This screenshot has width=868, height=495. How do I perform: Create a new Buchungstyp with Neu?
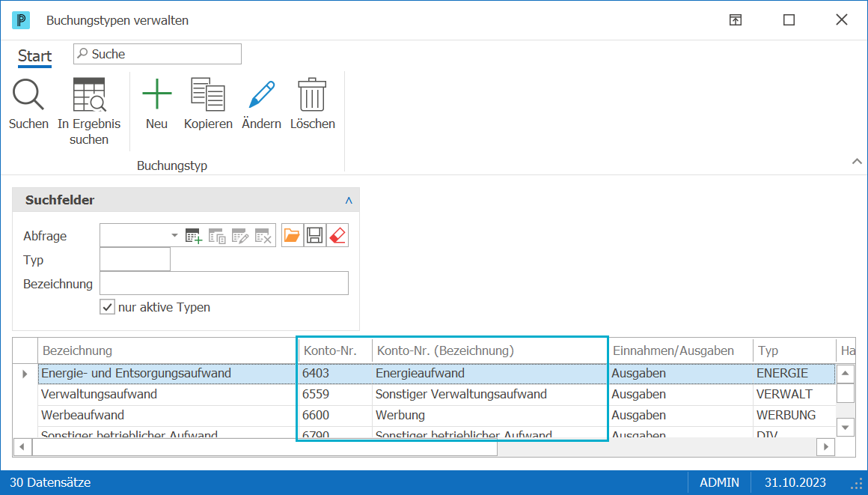point(156,94)
